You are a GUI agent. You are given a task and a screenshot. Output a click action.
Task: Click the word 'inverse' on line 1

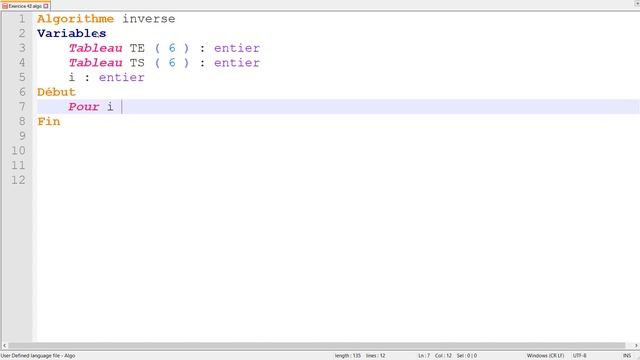point(149,19)
